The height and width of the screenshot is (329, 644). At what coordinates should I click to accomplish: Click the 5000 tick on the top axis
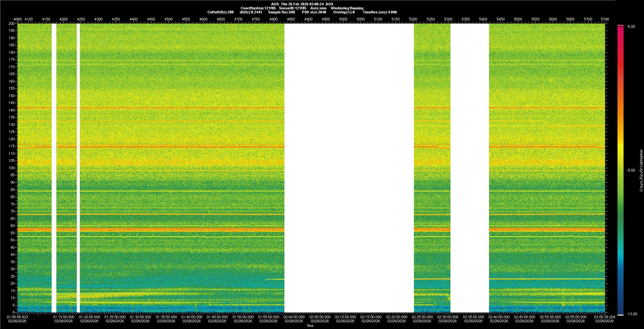point(343,19)
